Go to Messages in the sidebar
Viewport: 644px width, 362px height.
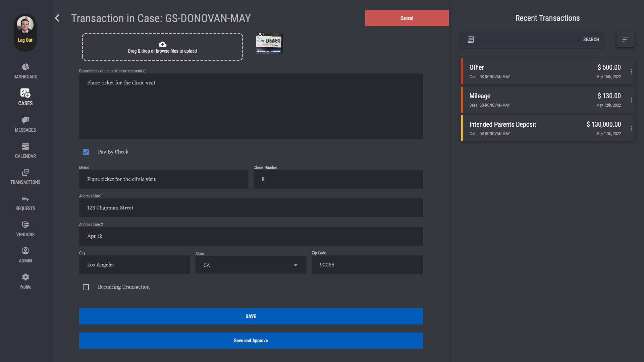25,124
